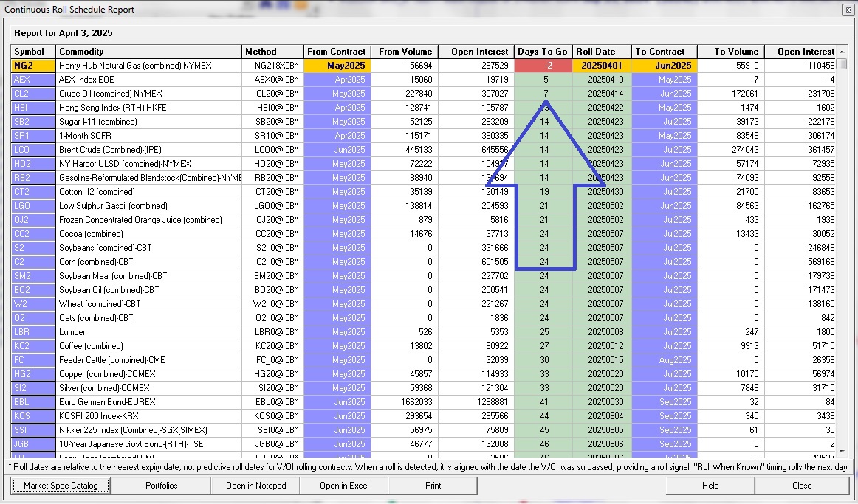The height and width of the screenshot is (504, 858).
Task: Select the KC2 Coffee symbol cell
Action: pyautogui.click(x=33, y=346)
